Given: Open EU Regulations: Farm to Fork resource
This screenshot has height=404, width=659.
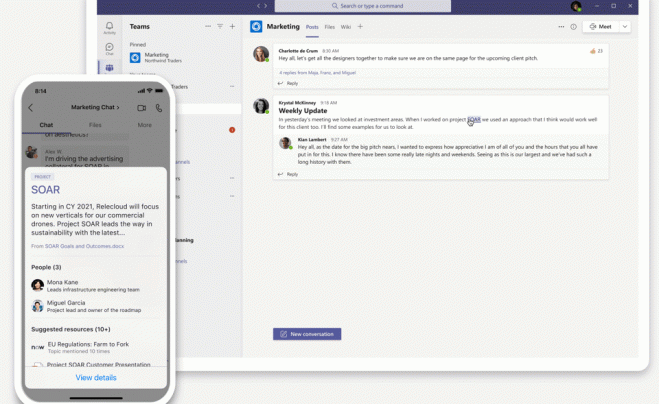Looking at the screenshot, I should coord(96,347).
